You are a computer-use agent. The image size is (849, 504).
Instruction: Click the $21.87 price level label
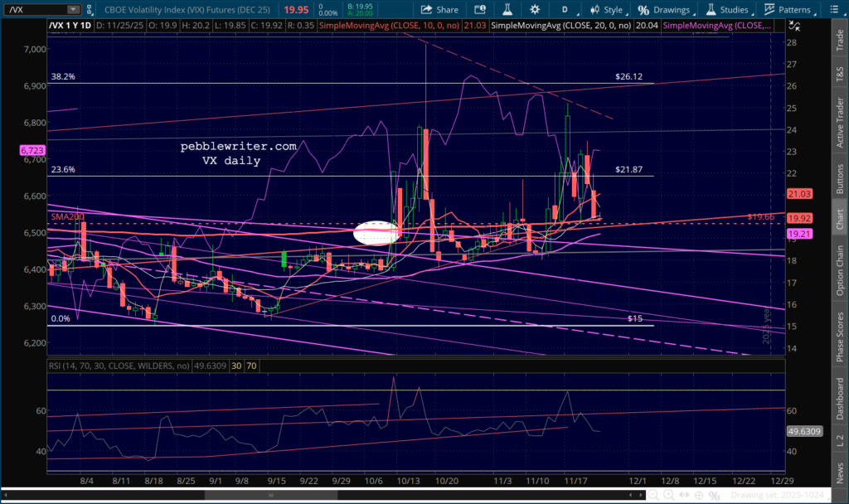pos(628,169)
